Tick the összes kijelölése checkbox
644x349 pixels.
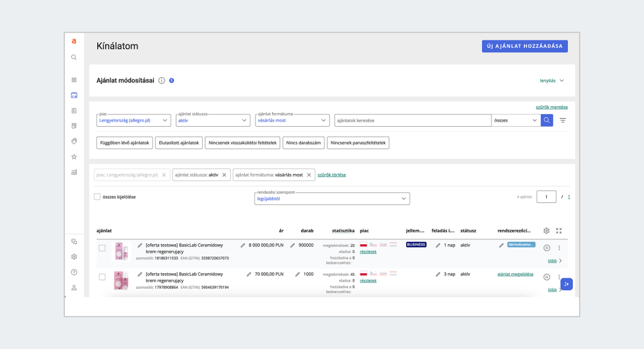point(97,197)
